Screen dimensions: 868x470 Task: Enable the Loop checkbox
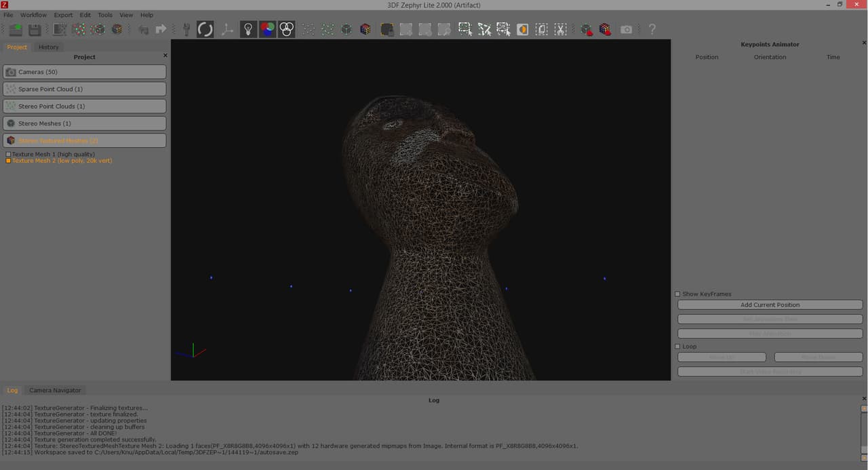677,347
